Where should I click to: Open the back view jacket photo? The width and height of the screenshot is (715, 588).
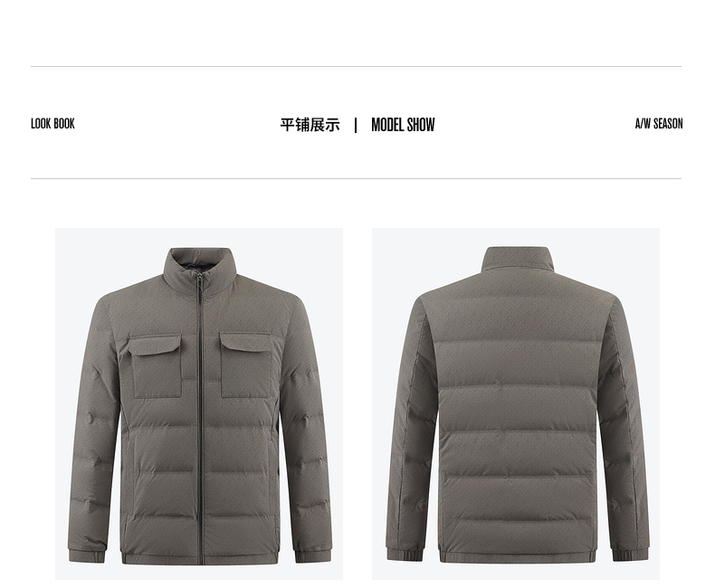[516, 403]
